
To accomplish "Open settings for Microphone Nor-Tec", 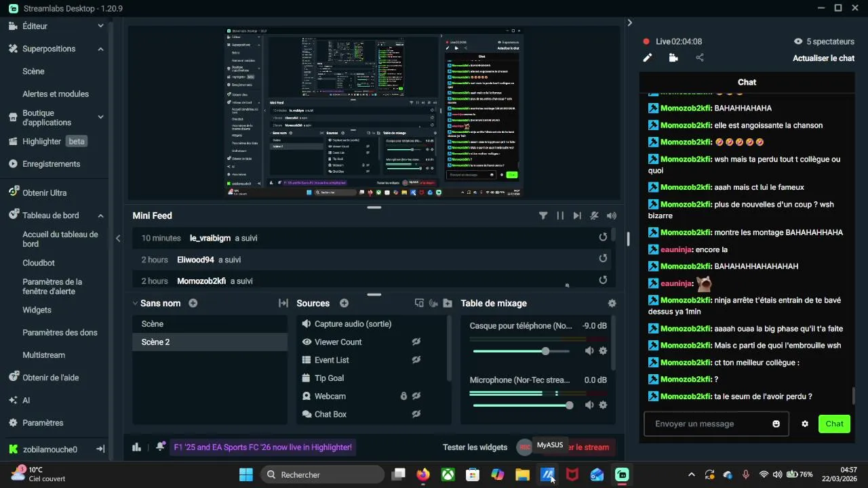I will pyautogui.click(x=603, y=405).
